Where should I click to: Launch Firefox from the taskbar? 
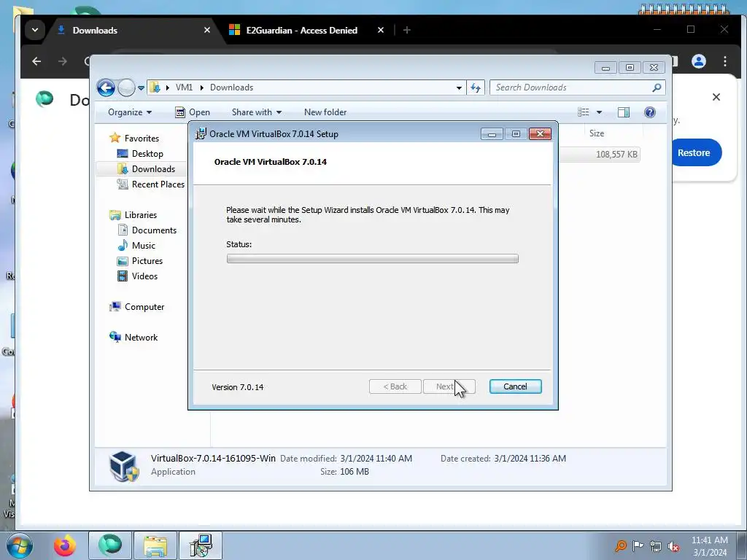pyautogui.click(x=65, y=545)
